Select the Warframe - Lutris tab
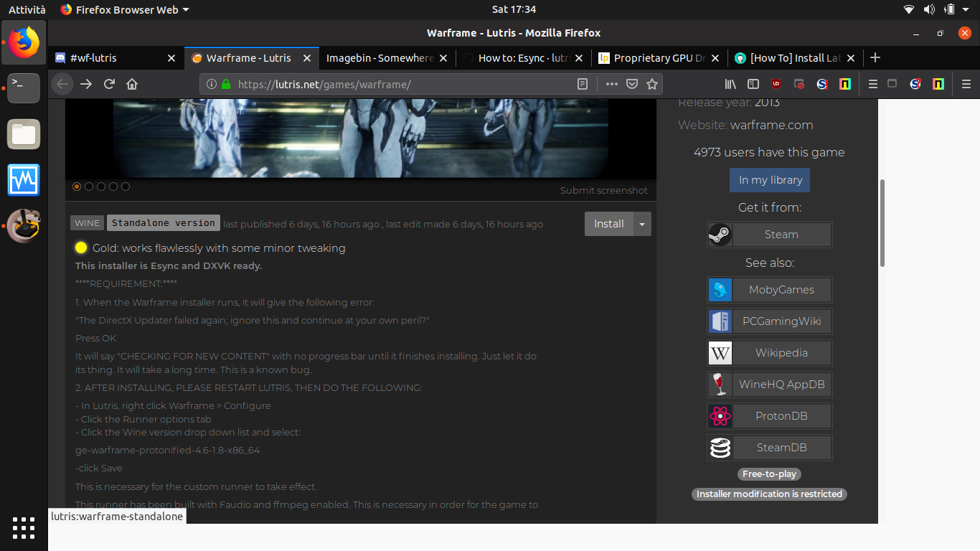 [252, 58]
